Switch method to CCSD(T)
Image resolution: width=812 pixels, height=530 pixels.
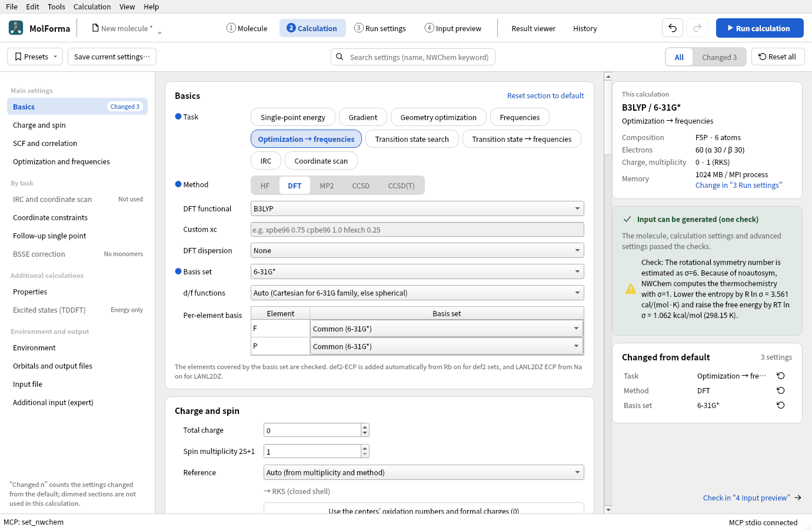[401, 185]
